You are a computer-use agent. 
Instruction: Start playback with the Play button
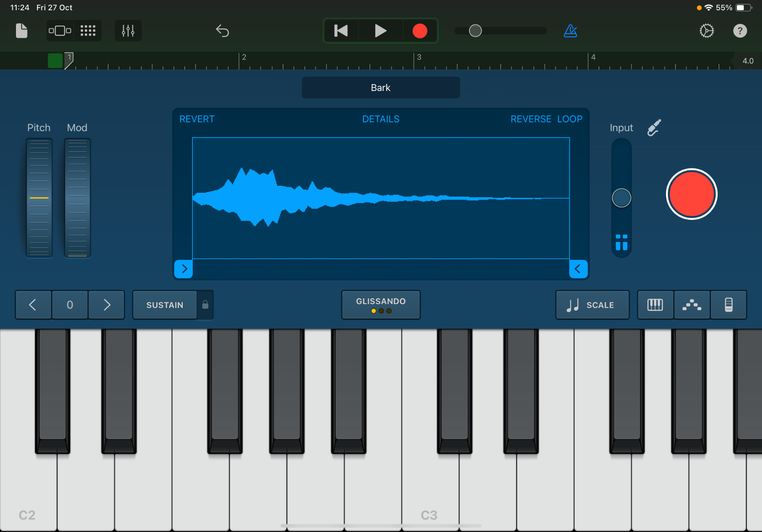coord(380,31)
